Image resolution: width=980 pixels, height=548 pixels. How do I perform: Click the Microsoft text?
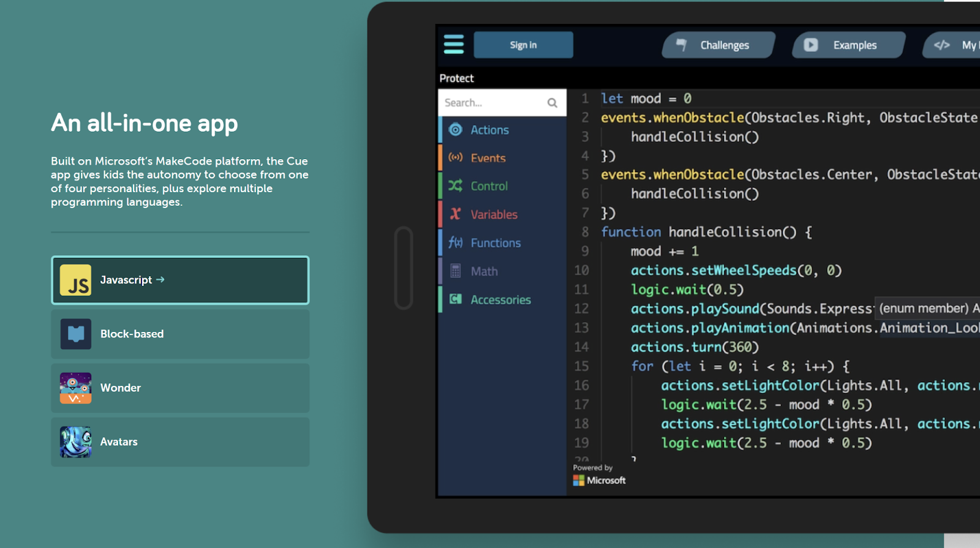(x=606, y=481)
